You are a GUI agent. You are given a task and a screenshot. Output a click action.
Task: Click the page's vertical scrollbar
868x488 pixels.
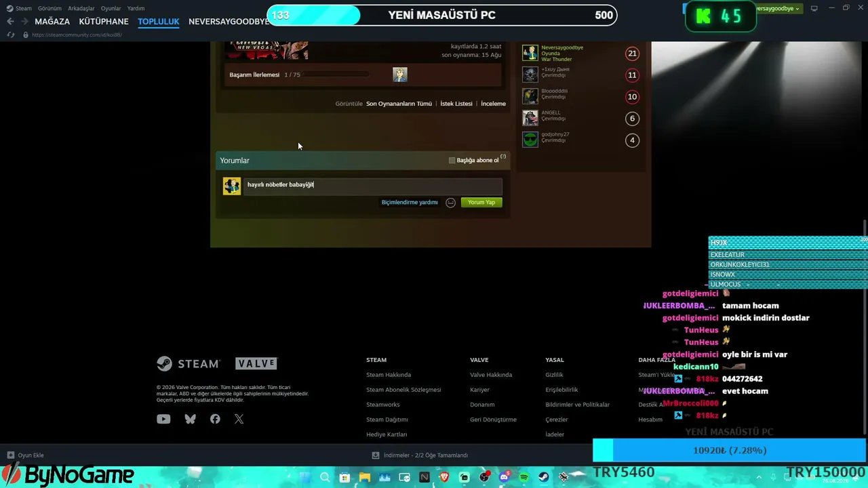865,328
